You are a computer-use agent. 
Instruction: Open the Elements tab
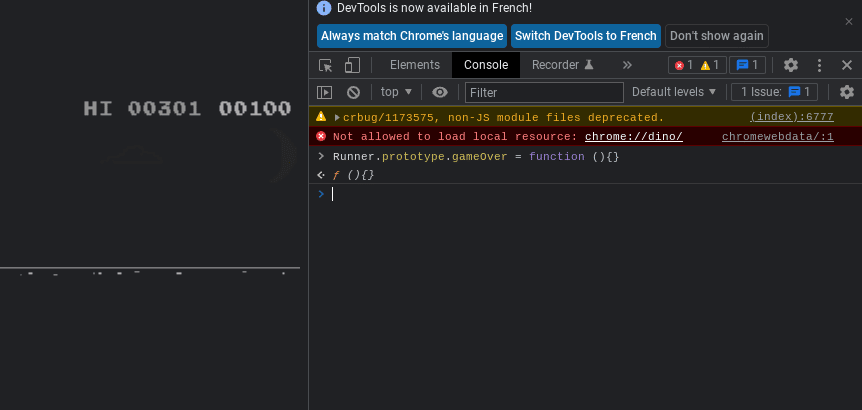(415, 65)
